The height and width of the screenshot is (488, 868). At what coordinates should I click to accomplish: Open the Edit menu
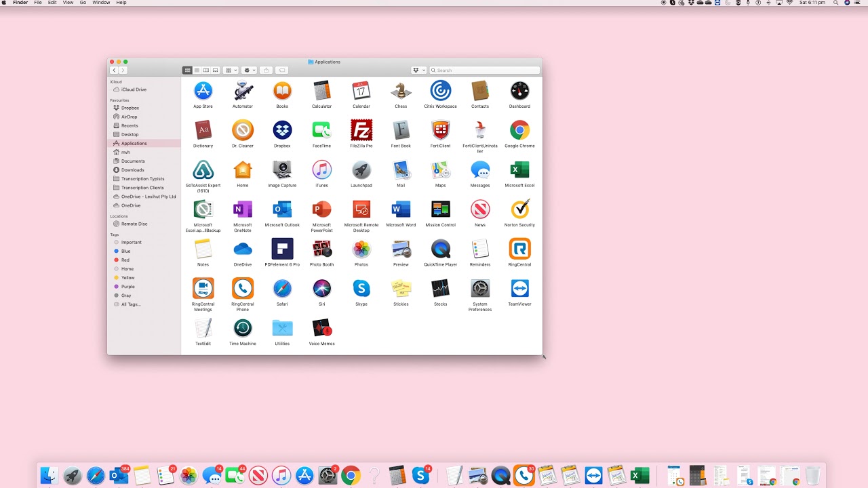52,3
